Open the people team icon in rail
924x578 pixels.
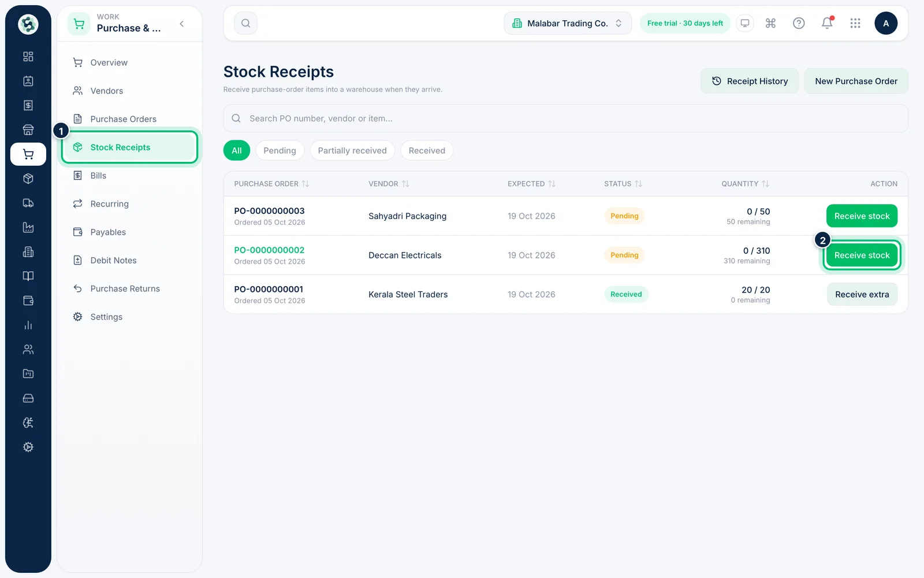[28, 349]
